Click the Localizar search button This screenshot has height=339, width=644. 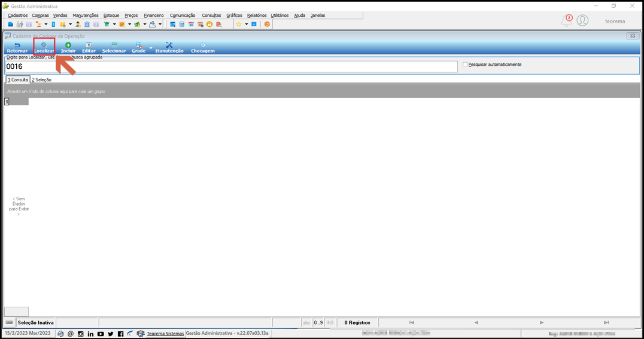[x=44, y=48]
